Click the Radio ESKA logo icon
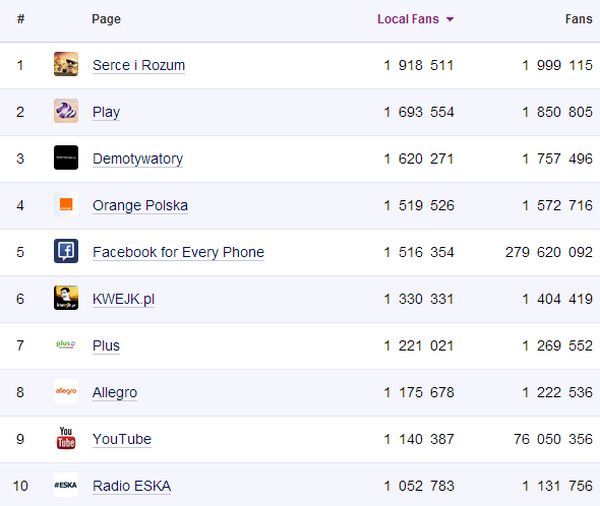 (66, 485)
